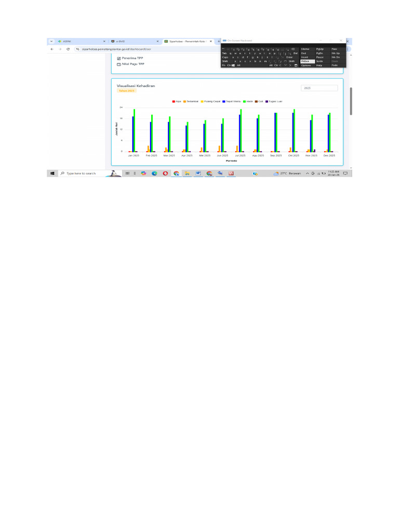Click the Tahun 2025 badge
399x532 pixels.
[127, 91]
